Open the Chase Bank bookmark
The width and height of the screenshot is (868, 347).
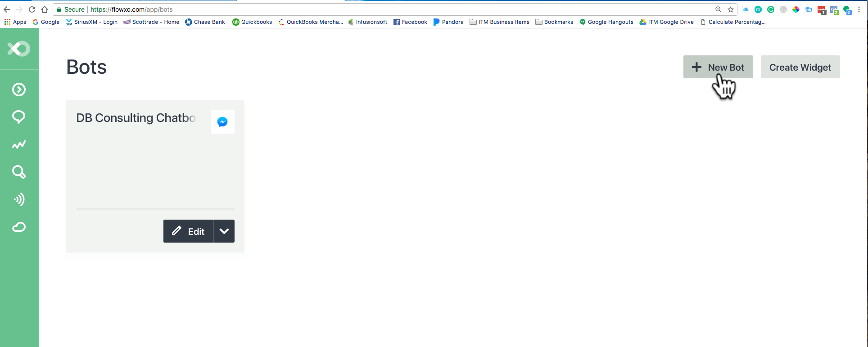[205, 22]
